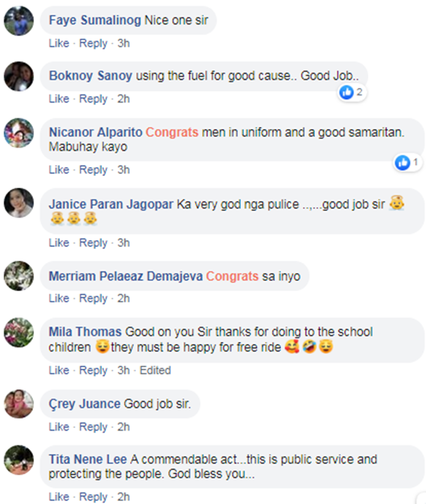Open Faye Sumalinog's profile picture
The width and height of the screenshot is (426, 504).
(x=19, y=21)
